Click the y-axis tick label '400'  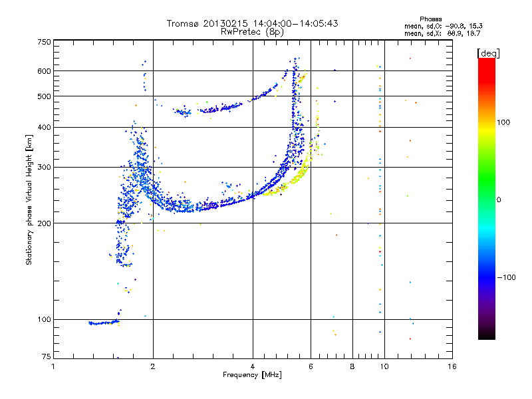tap(44, 128)
